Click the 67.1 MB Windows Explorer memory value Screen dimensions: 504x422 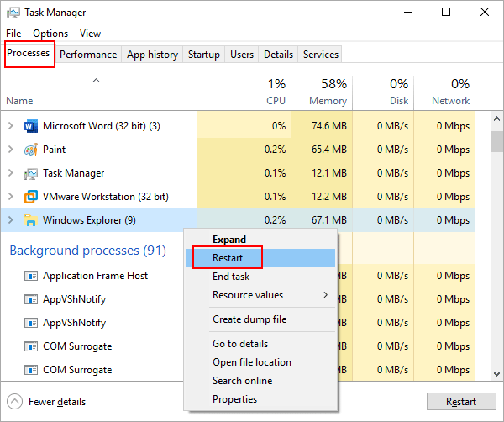coord(329,220)
